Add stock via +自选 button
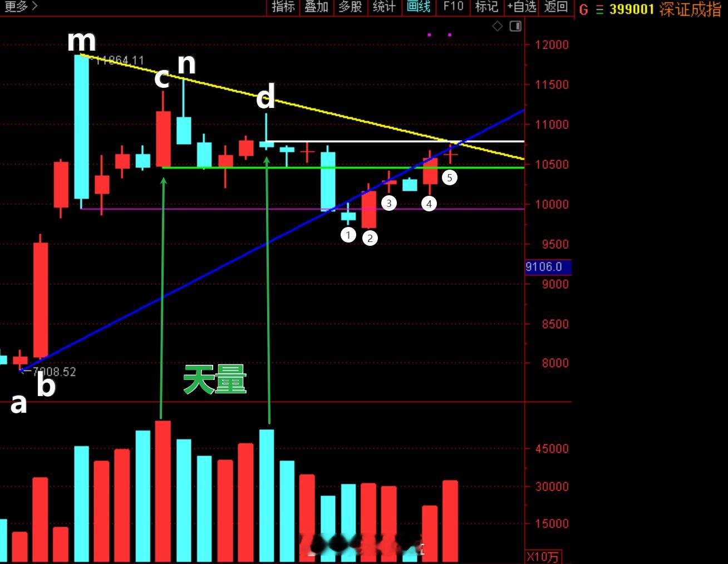Image resolution: width=728 pixels, height=564 pixels. click(522, 7)
